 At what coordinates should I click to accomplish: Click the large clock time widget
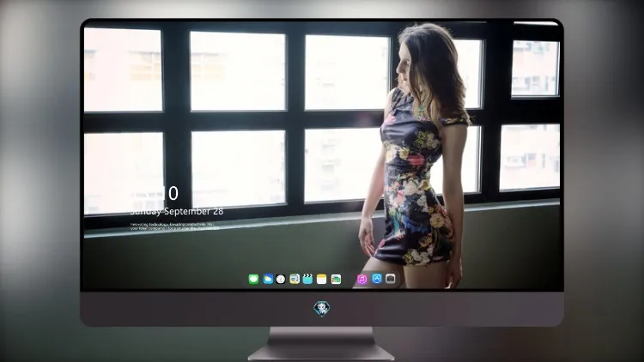point(155,193)
